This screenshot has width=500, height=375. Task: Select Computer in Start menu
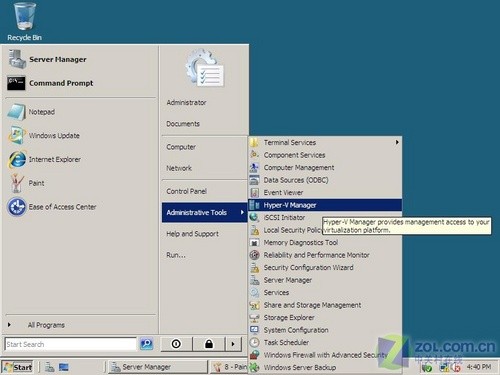click(x=204, y=147)
